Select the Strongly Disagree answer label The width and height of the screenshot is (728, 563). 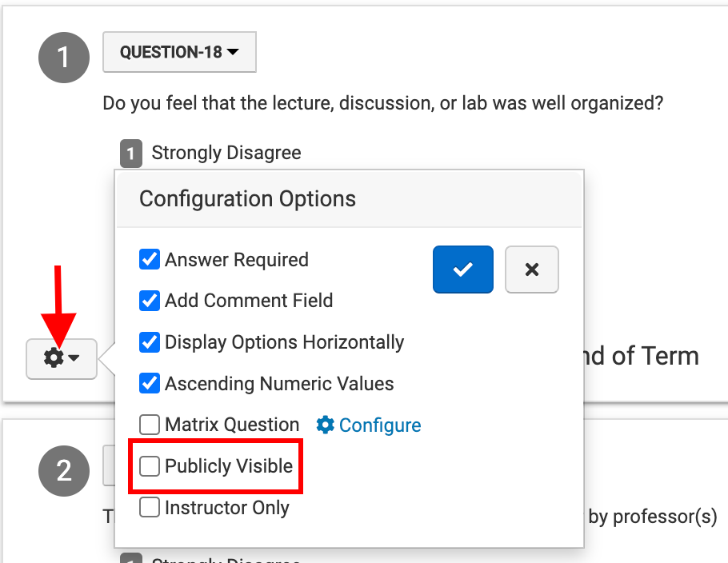(226, 153)
